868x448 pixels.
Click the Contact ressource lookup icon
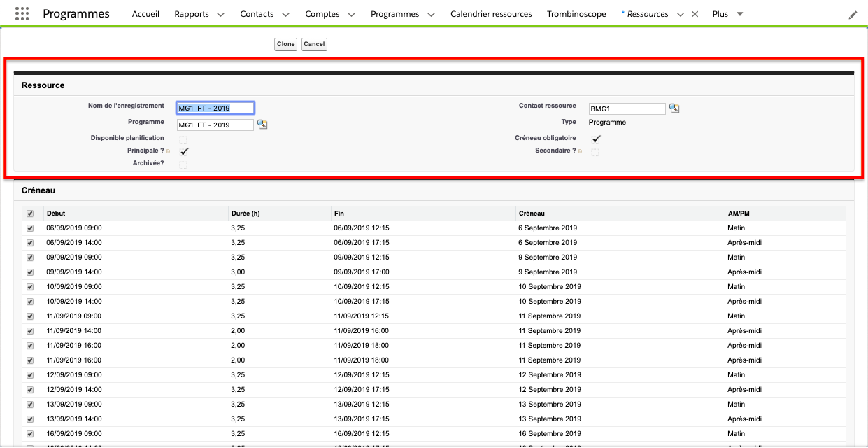click(674, 108)
